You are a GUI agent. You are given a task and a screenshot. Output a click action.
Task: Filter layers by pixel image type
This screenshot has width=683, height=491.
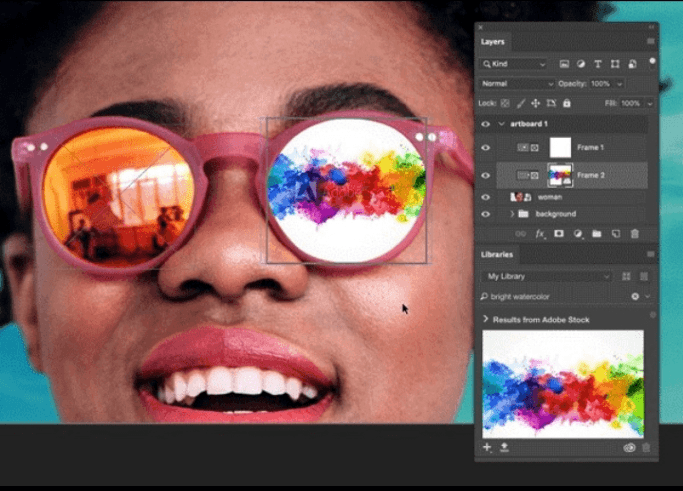564,64
